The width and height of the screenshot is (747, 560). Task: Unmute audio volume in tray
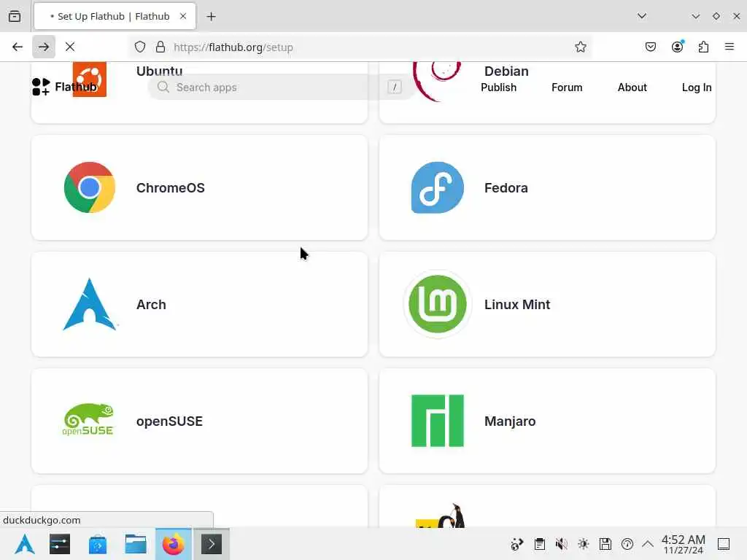click(562, 544)
